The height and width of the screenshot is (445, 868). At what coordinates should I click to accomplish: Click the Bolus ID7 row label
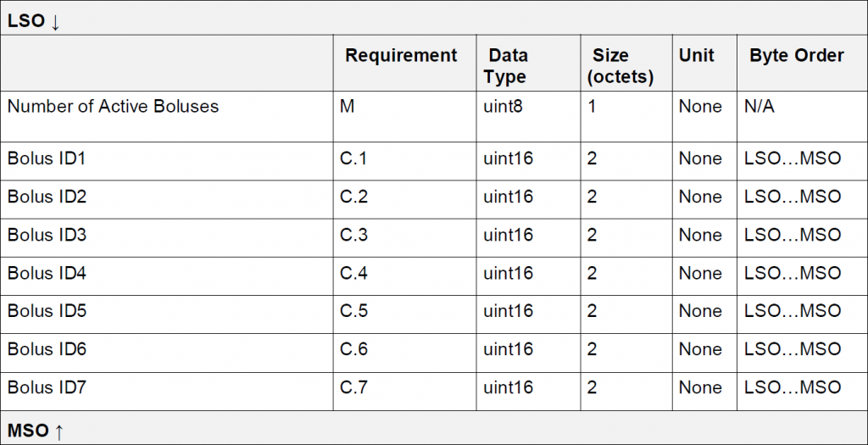pos(47,387)
